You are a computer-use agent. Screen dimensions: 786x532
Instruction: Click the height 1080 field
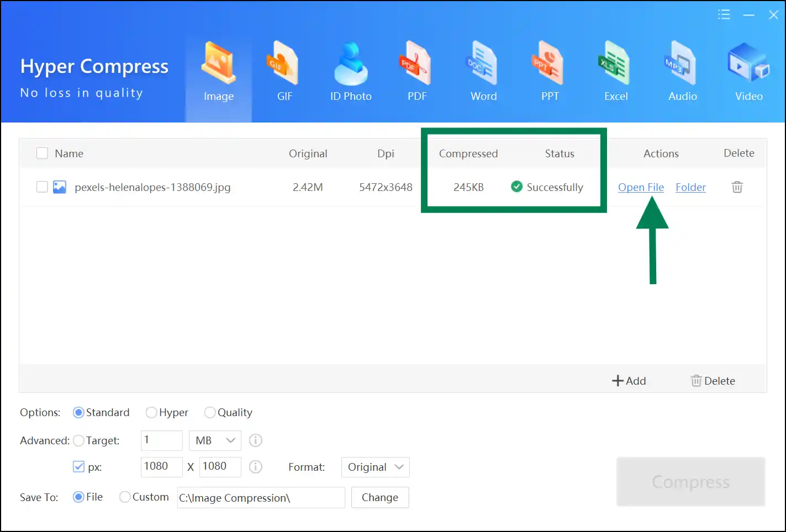point(220,467)
